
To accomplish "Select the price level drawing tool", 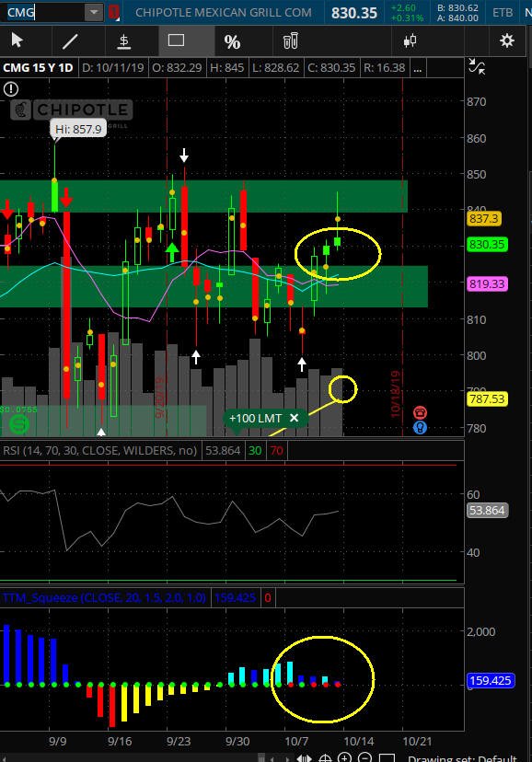I will [124, 41].
